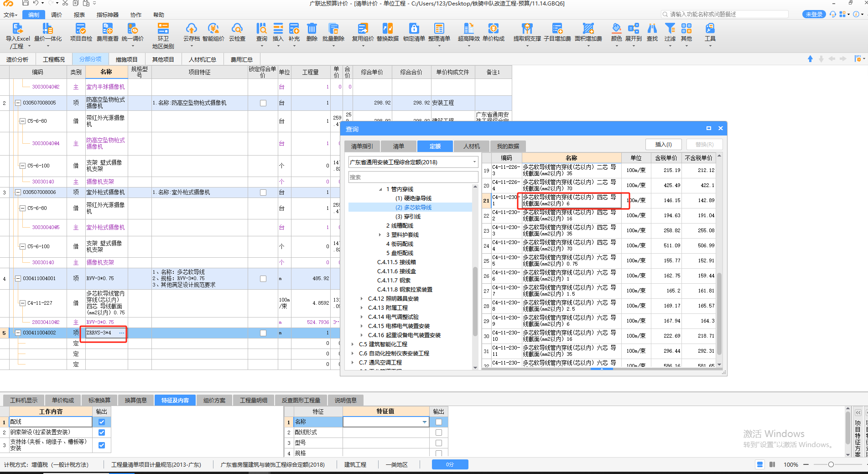Open the 调价 menu

click(x=57, y=15)
